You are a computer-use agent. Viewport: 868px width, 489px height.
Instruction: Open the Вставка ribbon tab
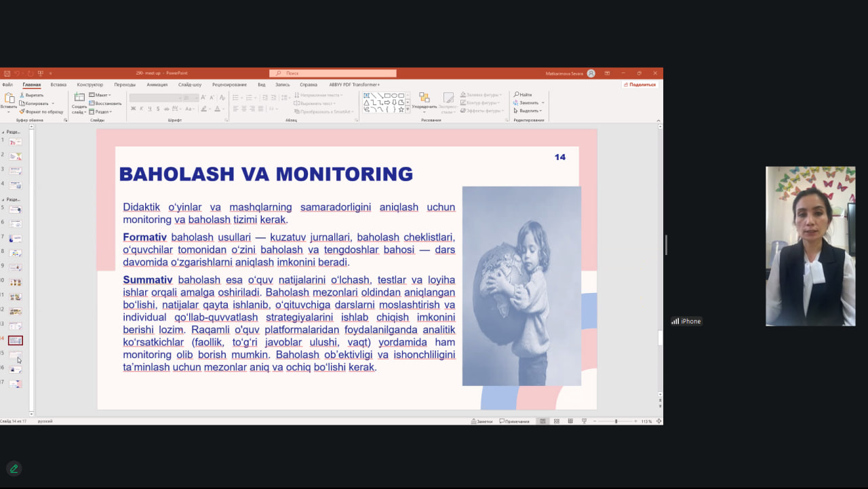coord(58,85)
